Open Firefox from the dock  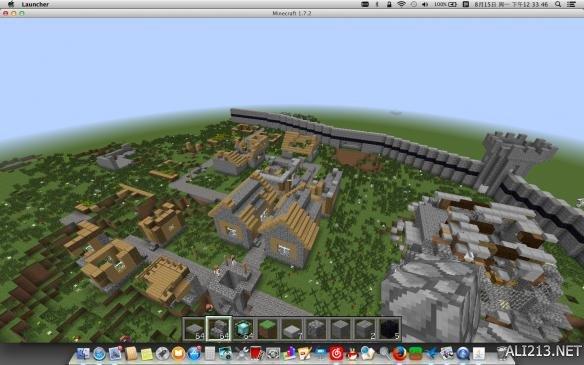(x=399, y=353)
